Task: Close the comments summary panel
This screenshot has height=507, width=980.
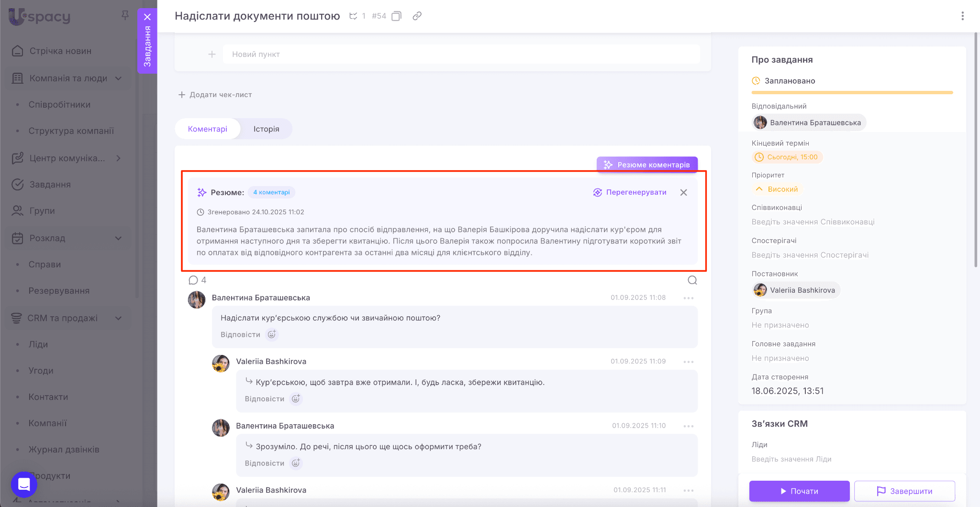Action: pyautogui.click(x=683, y=192)
